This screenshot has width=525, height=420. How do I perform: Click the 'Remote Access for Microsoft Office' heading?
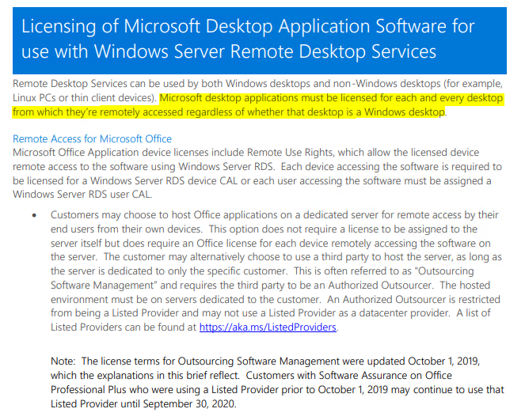click(x=92, y=138)
